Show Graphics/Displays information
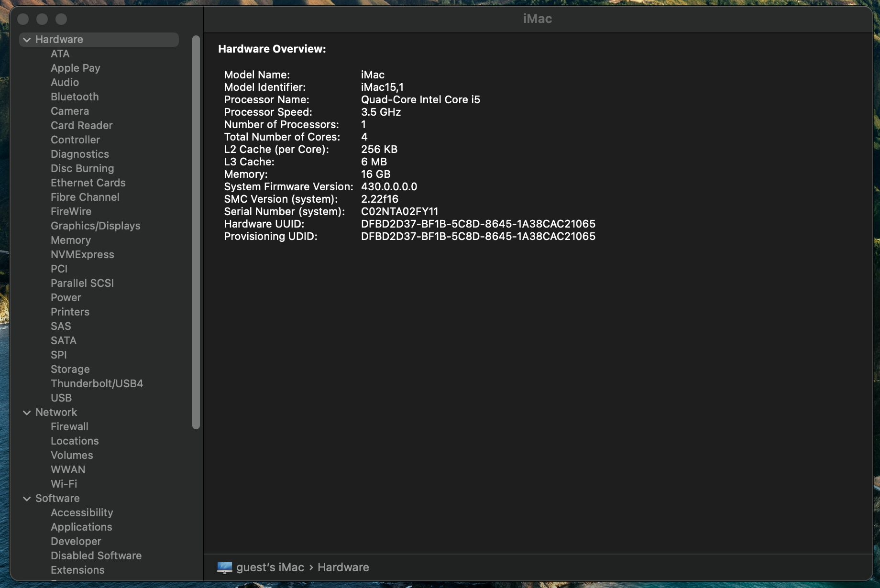 coord(96,226)
